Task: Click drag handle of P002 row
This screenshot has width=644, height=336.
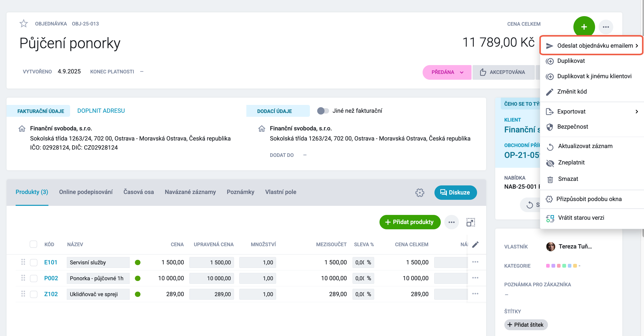Action: [23, 278]
